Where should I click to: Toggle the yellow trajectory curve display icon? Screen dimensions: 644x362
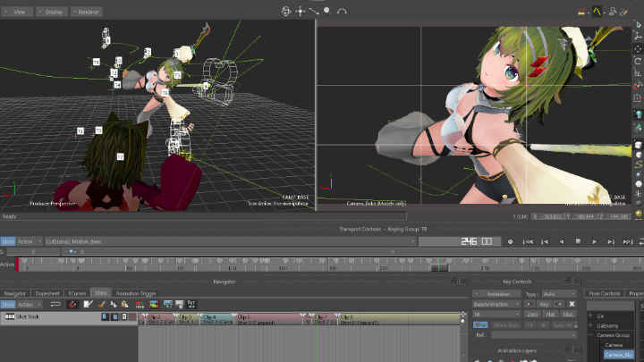tap(597, 12)
